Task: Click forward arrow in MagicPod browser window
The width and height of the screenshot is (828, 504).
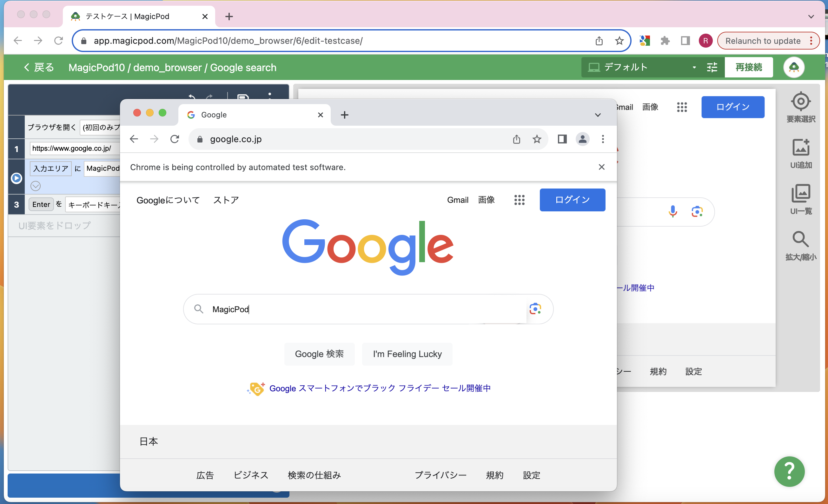Action: (x=38, y=41)
